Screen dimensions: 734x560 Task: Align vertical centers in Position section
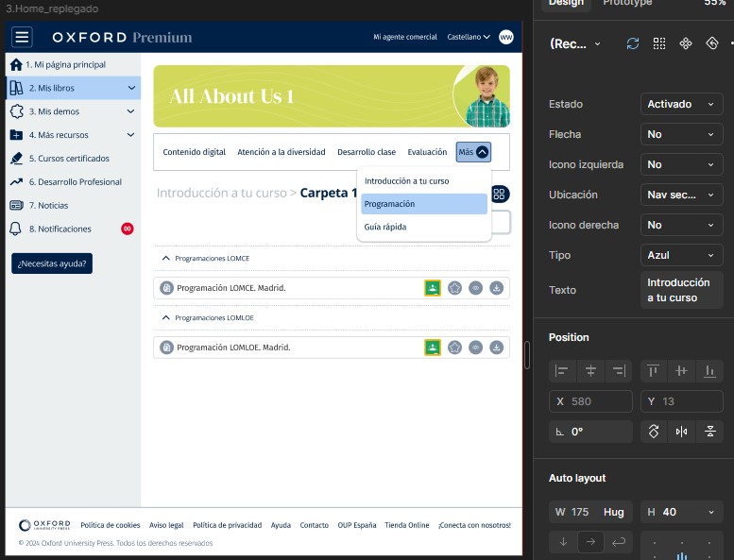[682, 371]
